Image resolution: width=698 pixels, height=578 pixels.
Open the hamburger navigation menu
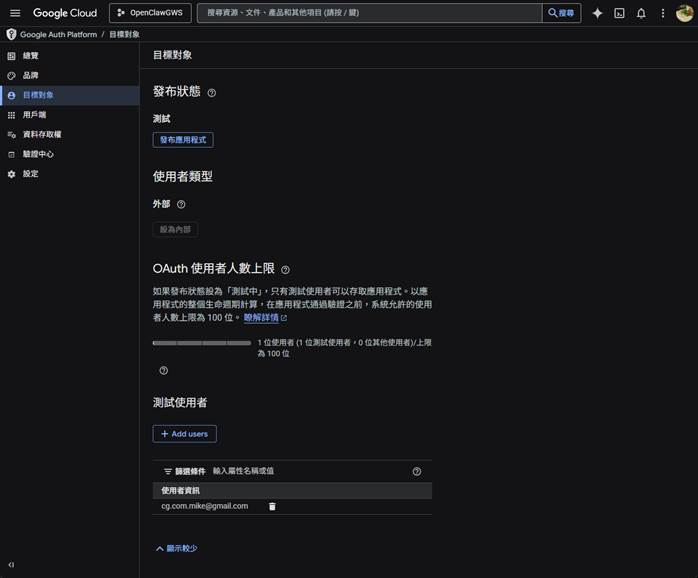pos(15,13)
